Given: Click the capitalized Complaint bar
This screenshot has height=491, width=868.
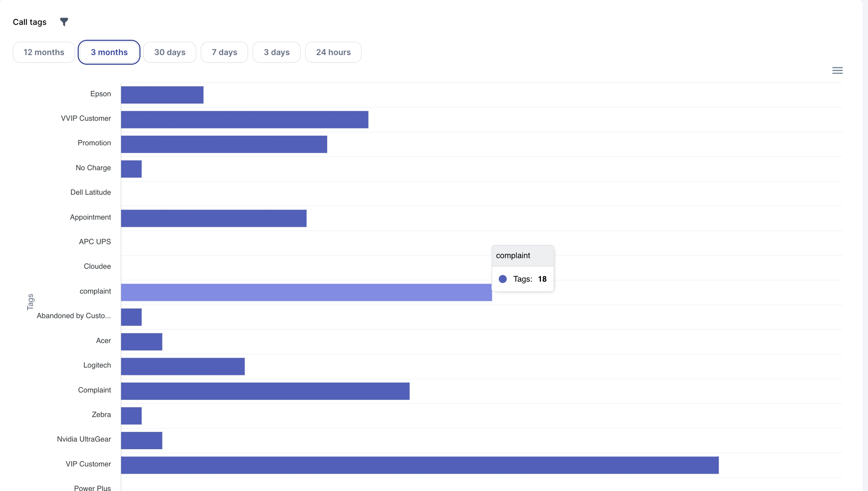Looking at the screenshot, I should [x=265, y=391].
